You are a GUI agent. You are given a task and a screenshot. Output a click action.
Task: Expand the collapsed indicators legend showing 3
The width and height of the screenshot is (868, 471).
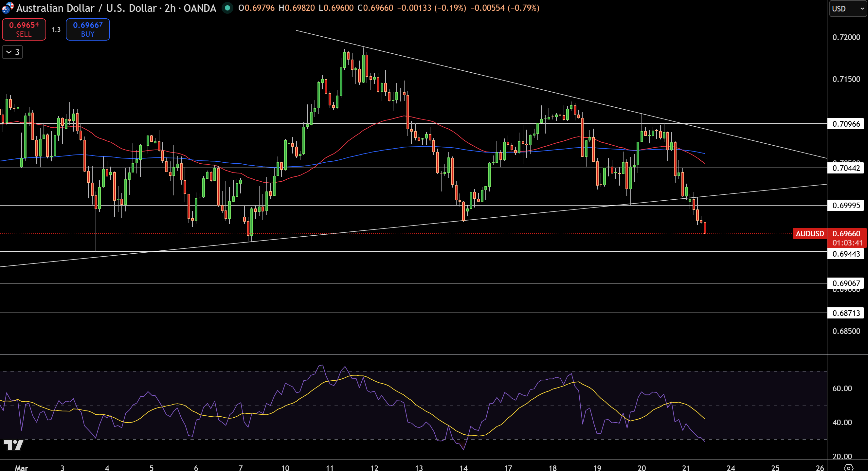(12, 52)
